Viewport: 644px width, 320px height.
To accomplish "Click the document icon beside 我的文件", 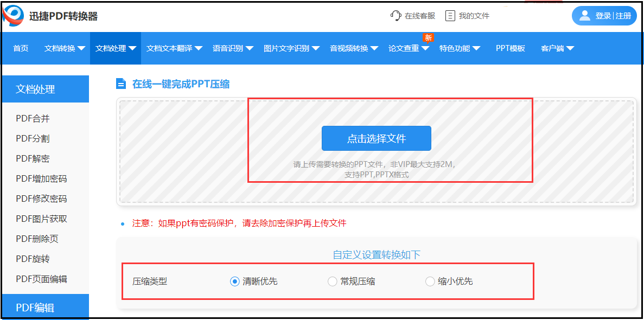I will [x=450, y=16].
